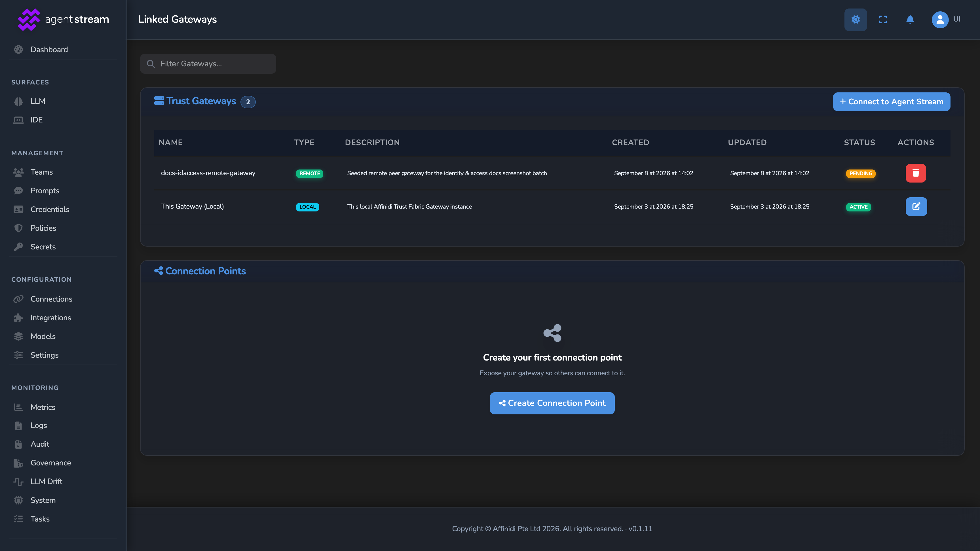Delete the docs-idaccess-remote-gateway row
980x551 pixels.
[x=916, y=173]
